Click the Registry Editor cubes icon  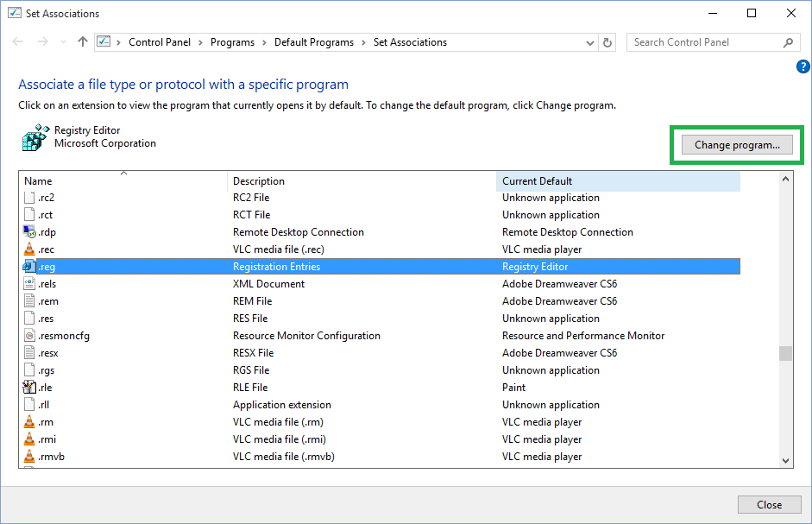(35, 137)
